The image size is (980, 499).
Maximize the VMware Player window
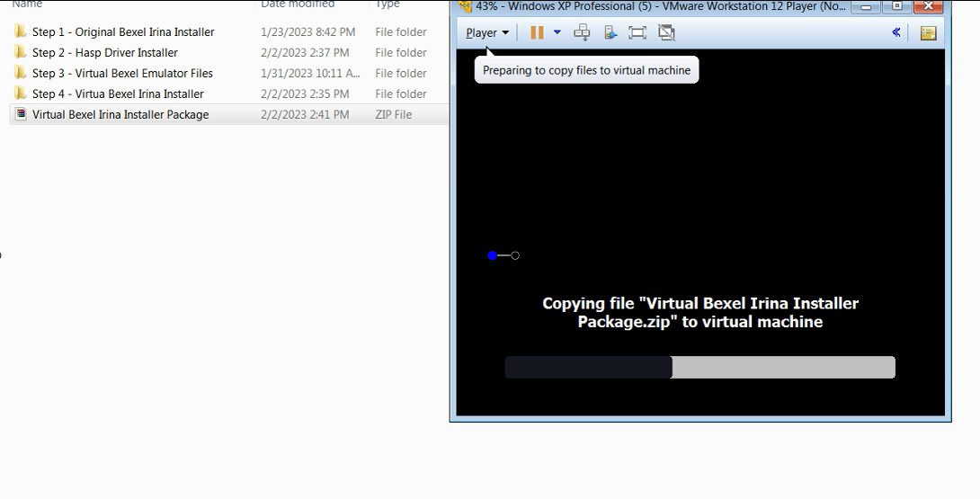[x=897, y=6]
